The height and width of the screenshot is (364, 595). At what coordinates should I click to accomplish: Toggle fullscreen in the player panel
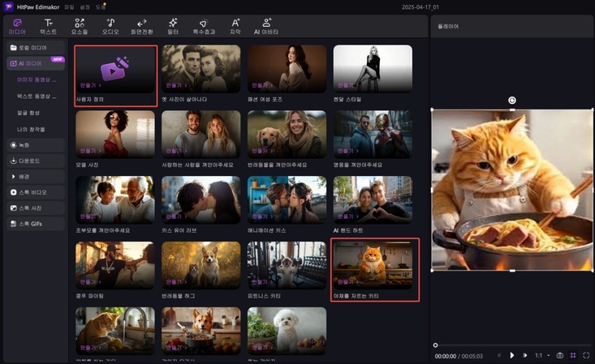click(586, 355)
